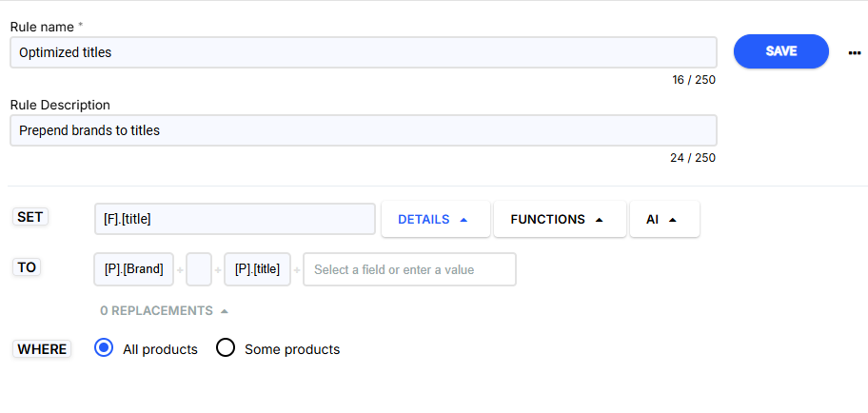Open the three-dot more options menu
Image resolution: width=868 pixels, height=413 pixels.
tap(854, 52)
